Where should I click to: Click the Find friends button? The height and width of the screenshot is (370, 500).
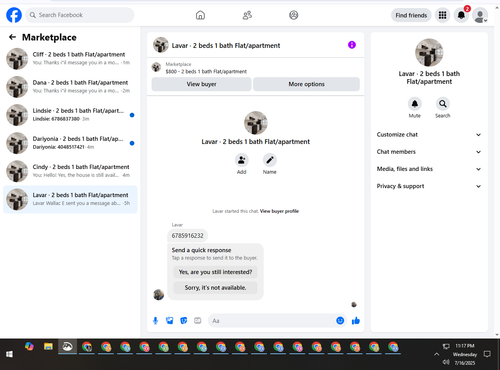(x=411, y=15)
